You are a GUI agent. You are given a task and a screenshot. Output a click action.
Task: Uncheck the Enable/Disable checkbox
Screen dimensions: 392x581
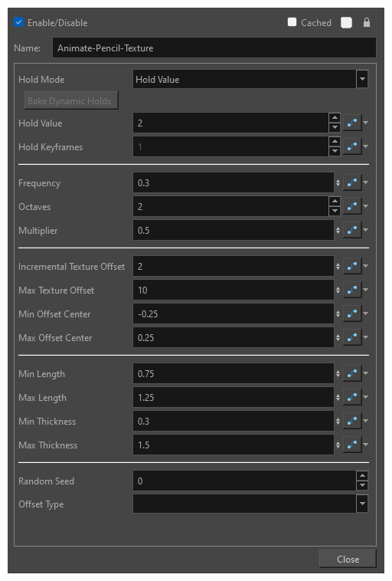[19, 22]
